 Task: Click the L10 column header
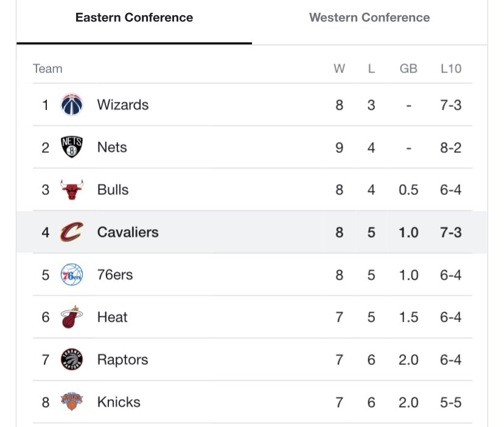point(451,69)
